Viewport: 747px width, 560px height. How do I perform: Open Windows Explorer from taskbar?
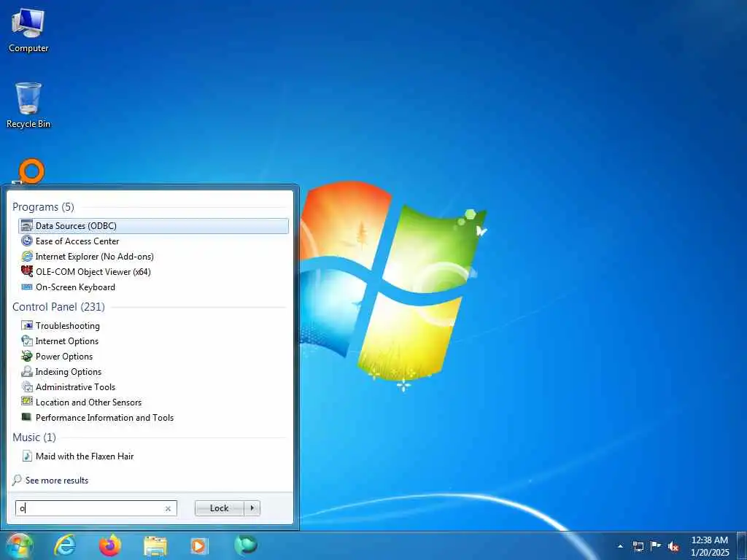tap(155, 546)
